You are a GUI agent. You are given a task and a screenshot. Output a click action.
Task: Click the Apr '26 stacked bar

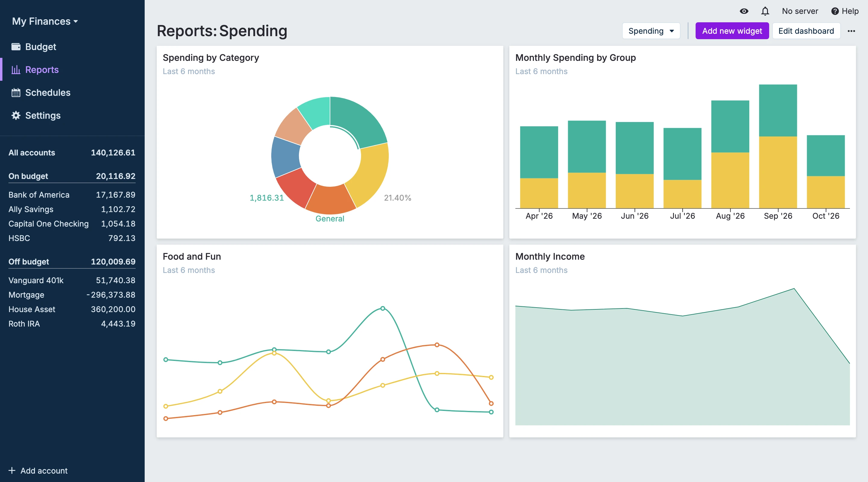click(539, 167)
